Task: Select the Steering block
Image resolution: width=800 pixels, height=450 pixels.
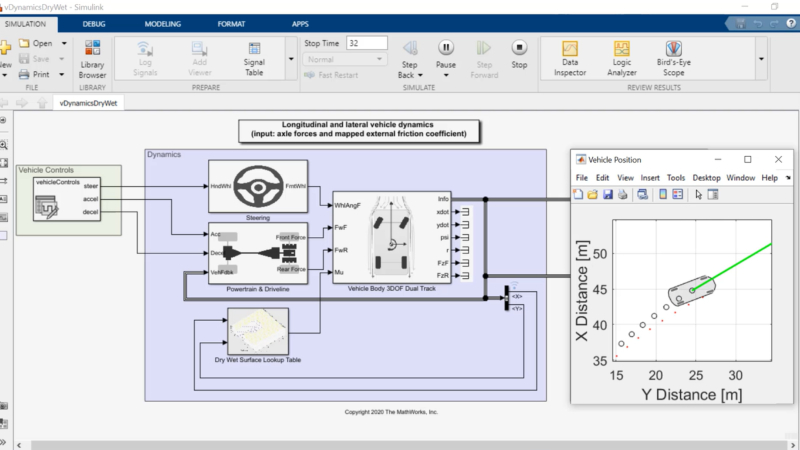Action: (258, 186)
